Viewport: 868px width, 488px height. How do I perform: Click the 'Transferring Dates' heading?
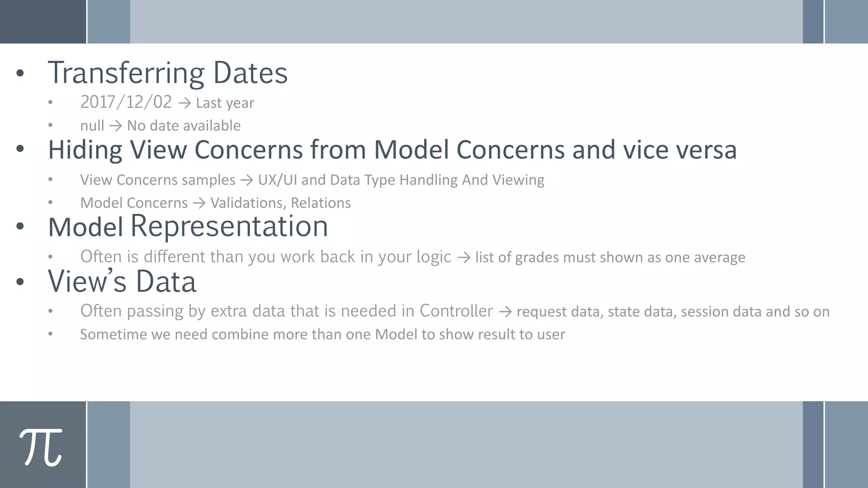pos(168,73)
